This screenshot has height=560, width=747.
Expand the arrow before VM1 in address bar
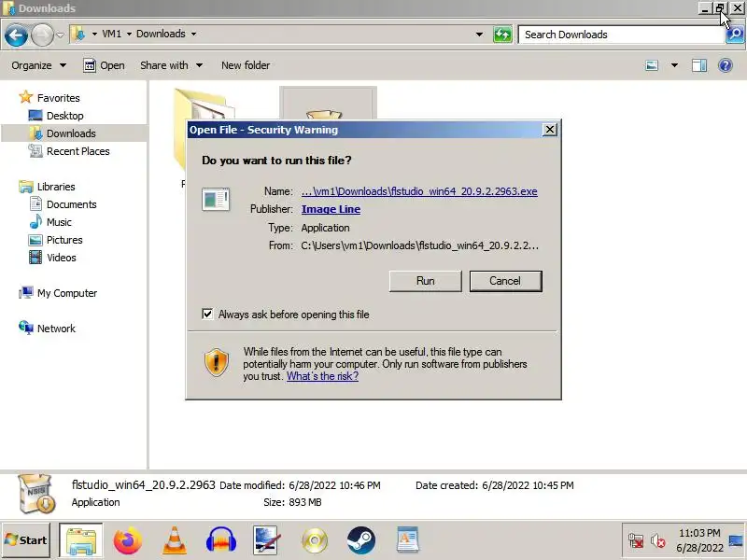pos(94,34)
